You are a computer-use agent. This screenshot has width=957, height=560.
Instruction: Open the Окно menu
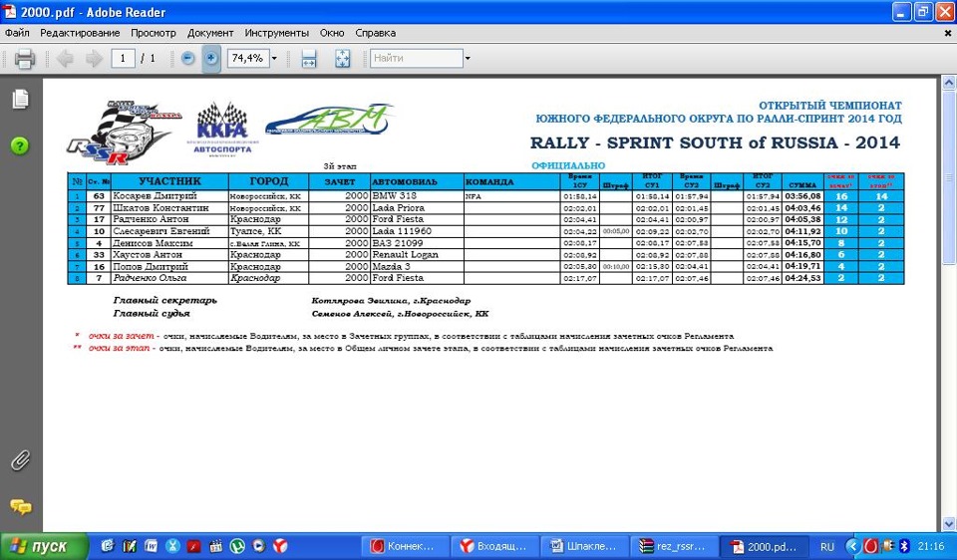tap(332, 33)
